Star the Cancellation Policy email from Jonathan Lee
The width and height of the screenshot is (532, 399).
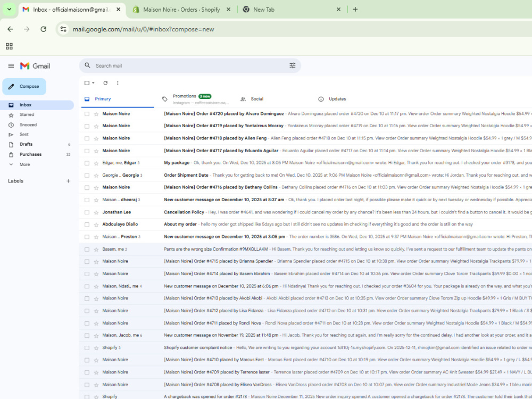pos(96,212)
